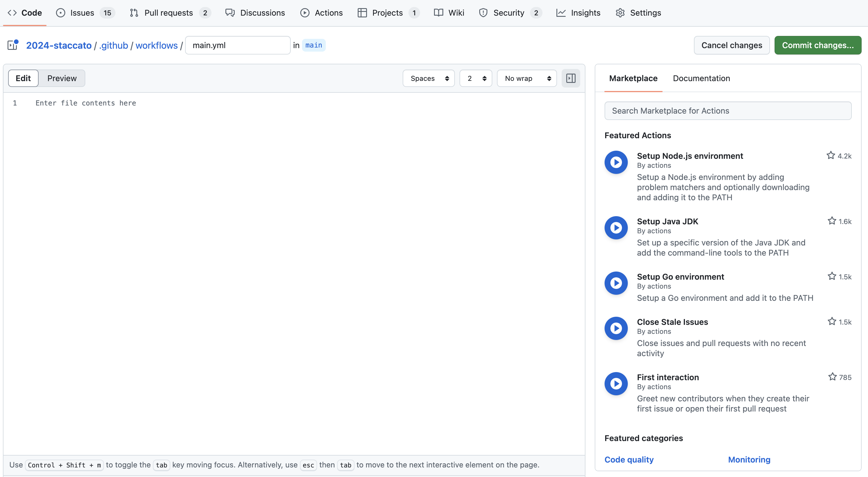Screen dimensions: 868x477
Task: Click the Close Stale Issues action icon
Action: click(x=616, y=328)
